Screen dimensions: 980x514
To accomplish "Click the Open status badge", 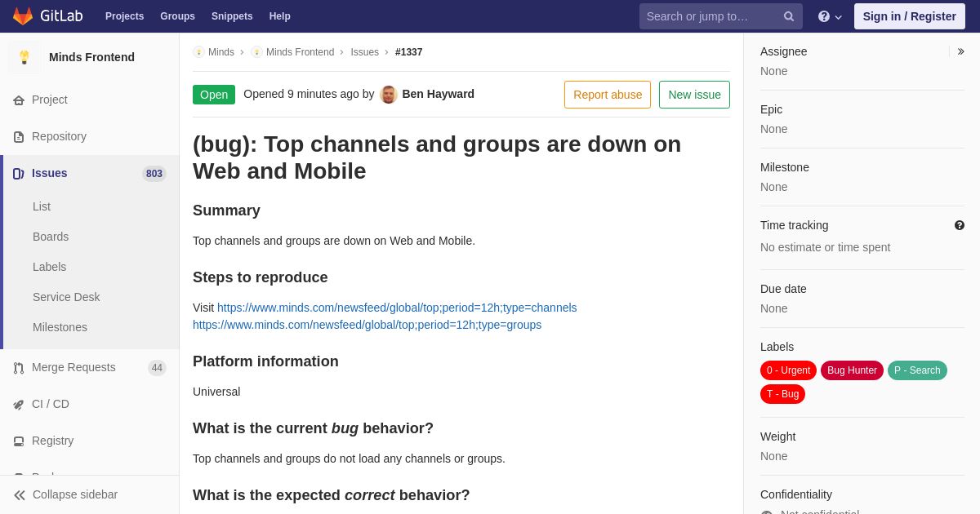I will [214, 95].
